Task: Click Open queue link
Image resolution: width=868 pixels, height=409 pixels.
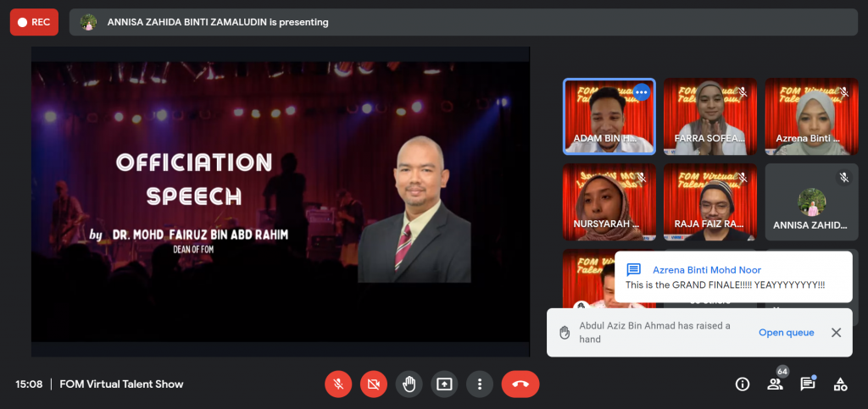Action: coord(786,333)
